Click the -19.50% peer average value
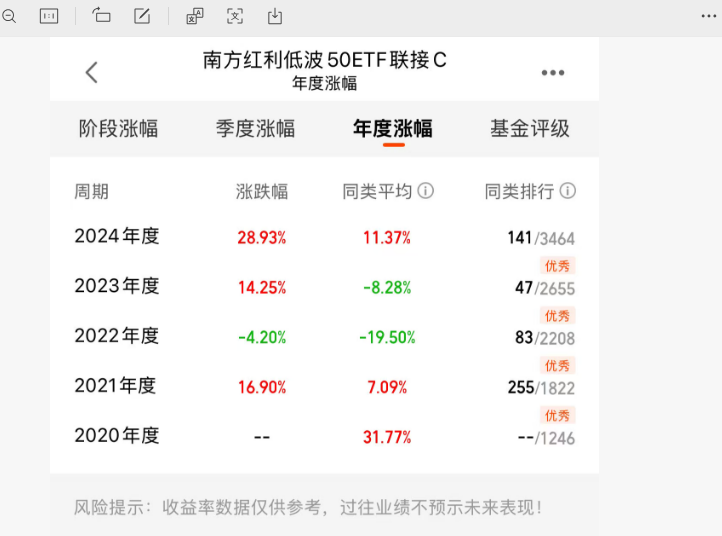Image resolution: width=722 pixels, height=536 pixels. coord(387,337)
